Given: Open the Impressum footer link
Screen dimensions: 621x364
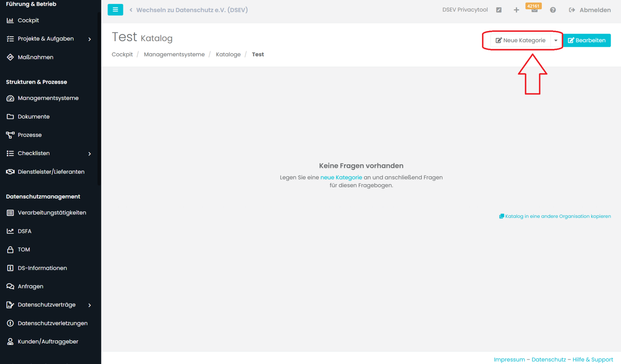Looking at the screenshot, I should click(509, 360).
